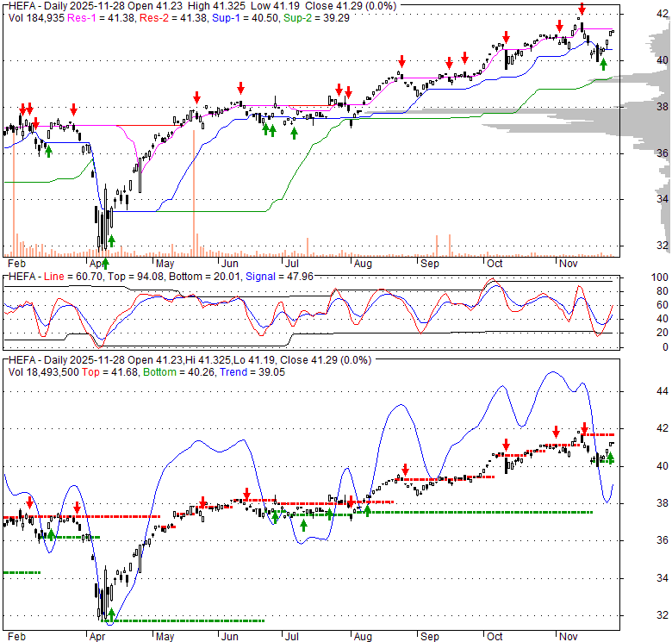Click the '44' price axis value
Viewport: 672px width, 642px height.
663,391
